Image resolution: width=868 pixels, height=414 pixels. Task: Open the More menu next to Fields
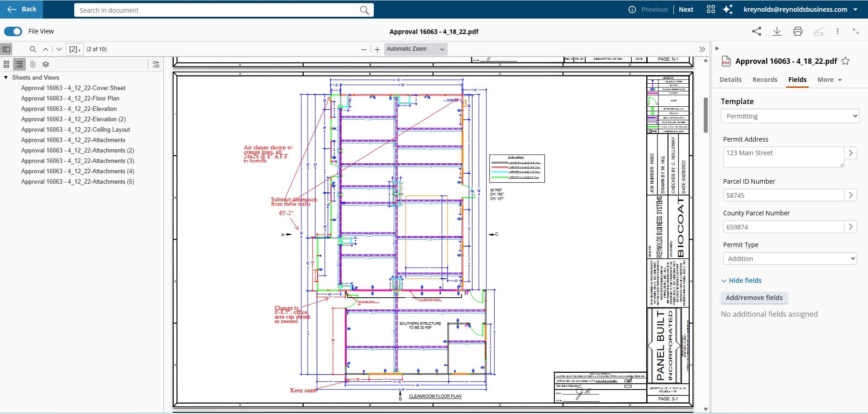coord(829,80)
